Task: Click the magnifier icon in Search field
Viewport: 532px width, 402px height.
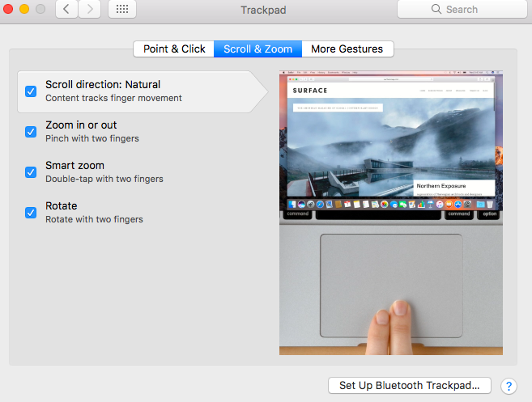Action: tap(436, 9)
